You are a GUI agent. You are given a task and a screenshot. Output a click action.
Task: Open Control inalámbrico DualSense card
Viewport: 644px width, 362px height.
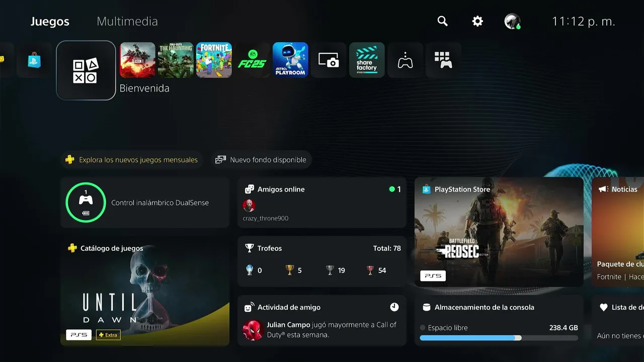[145, 203]
